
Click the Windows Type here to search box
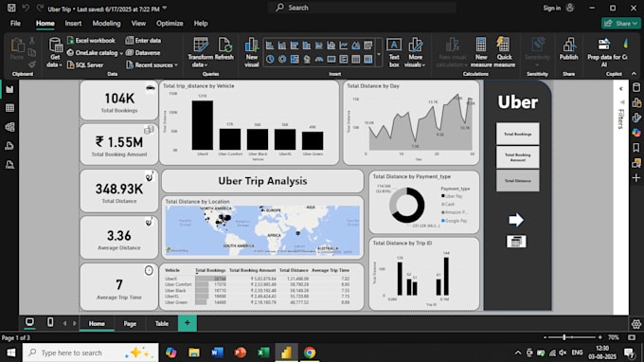click(x=91, y=353)
